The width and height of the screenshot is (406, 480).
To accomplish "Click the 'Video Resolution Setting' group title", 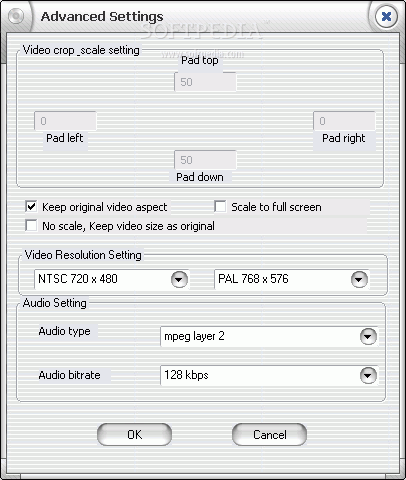I will (83, 255).
